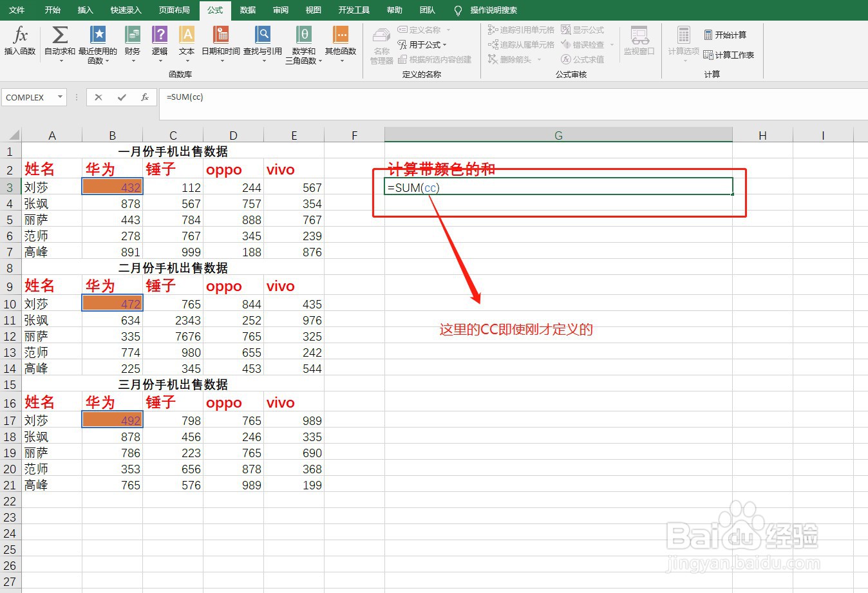Switch to the 数据 ribbon tab
Viewport: 868px width, 593px height.
247,10
